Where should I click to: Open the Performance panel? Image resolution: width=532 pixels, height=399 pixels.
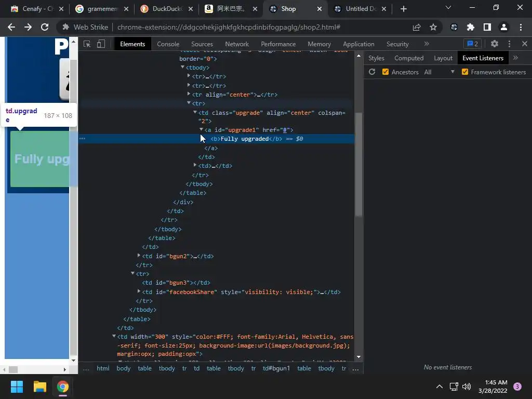278,44
